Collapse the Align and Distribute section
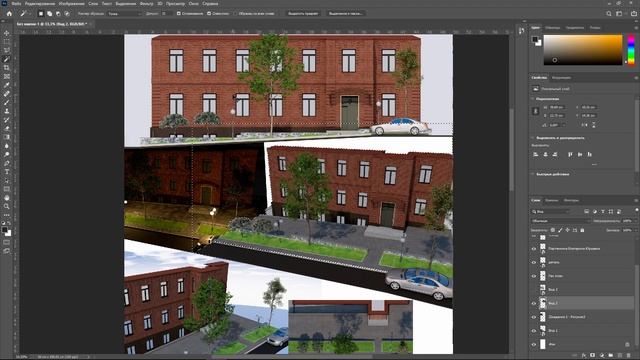The width and height of the screenshot is (640, 360). coord(533,138)
